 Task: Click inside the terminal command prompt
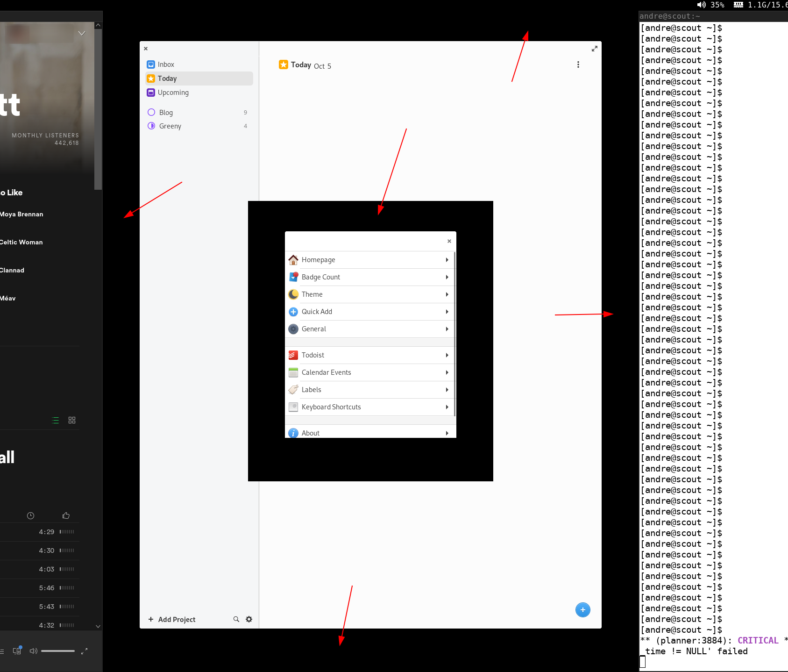[643, 662]
